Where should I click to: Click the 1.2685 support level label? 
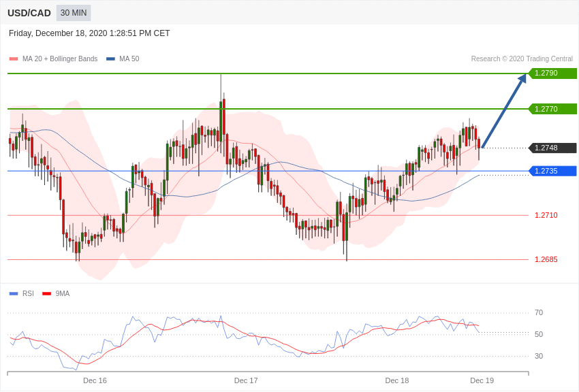pyautogui.click(x=546, y=259)
